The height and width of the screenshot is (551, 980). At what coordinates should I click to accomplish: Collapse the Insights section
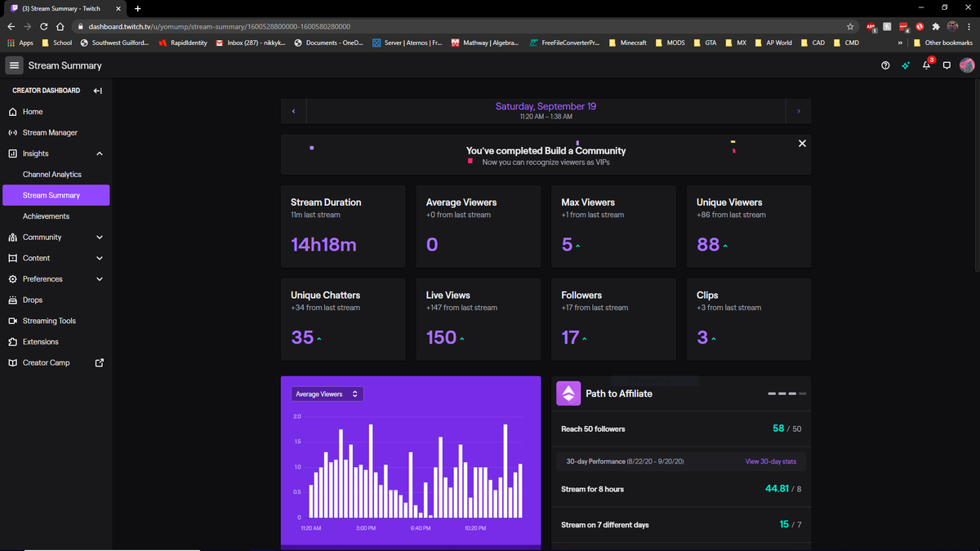coord(100,153)
